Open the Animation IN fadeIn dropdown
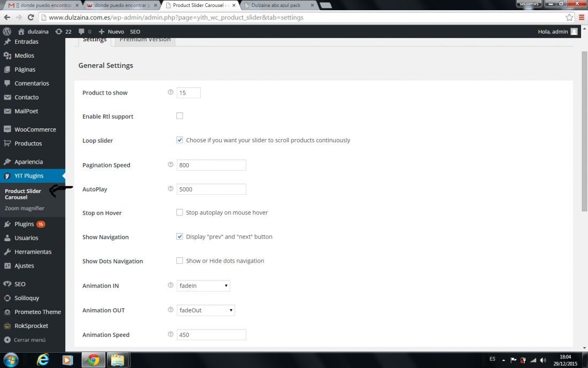588x368 pixels. [x=203, y=286]
